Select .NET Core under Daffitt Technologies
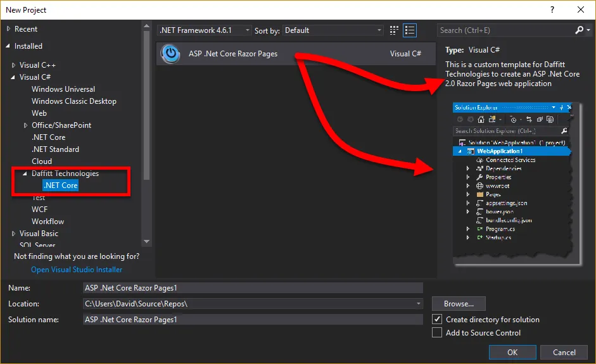596x364 pixels. coord(61,185)
